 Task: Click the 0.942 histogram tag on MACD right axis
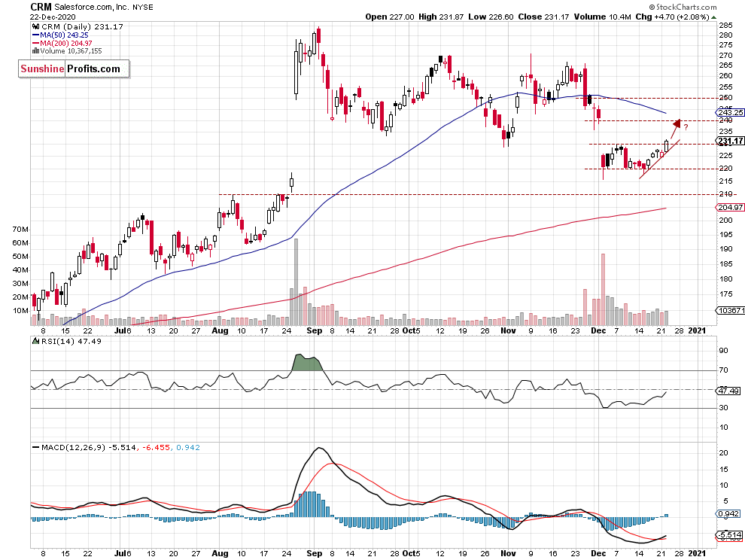728,514
